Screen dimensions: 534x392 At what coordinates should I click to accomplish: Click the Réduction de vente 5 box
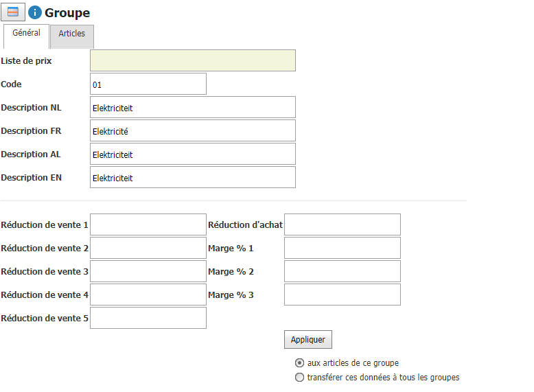coord(148,318)
